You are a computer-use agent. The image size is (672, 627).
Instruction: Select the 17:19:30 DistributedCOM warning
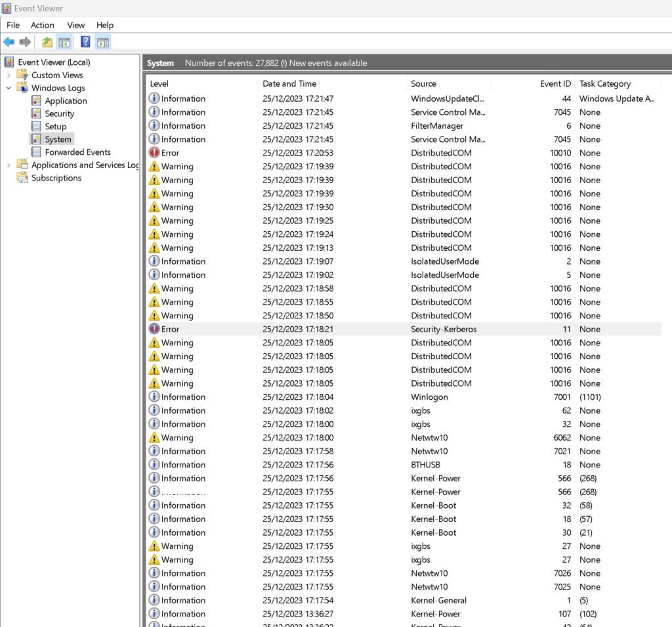(x=404, y=207)
